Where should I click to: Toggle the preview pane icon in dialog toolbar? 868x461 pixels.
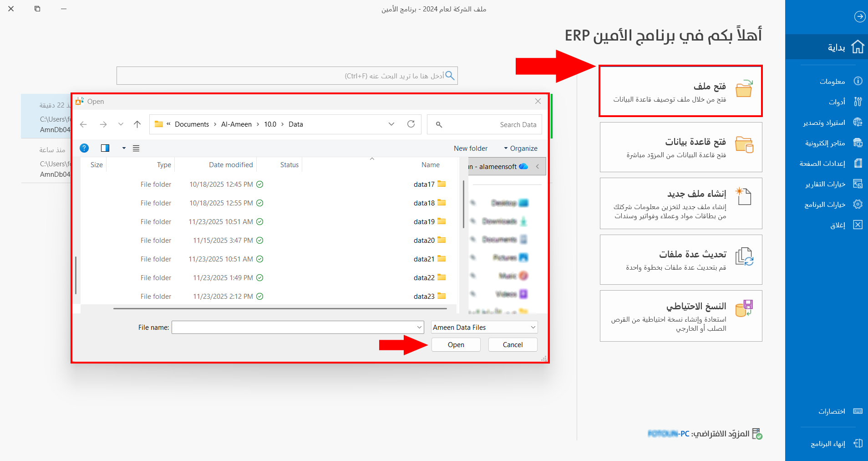point(105,148)
